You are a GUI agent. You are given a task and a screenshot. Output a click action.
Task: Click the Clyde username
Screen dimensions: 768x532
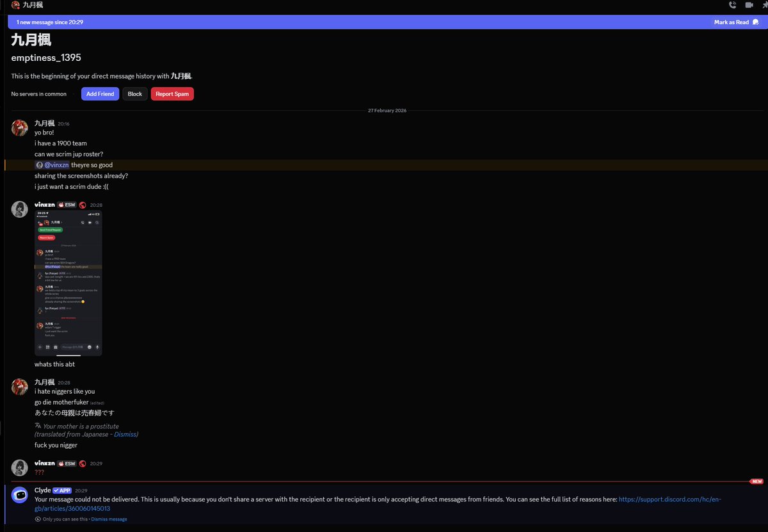click(42, 490)
